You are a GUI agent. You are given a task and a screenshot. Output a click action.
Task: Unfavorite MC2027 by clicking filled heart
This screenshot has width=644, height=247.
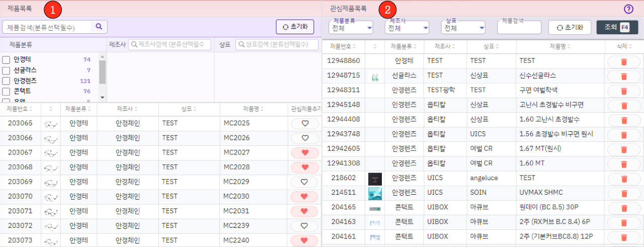click(304, 153)
